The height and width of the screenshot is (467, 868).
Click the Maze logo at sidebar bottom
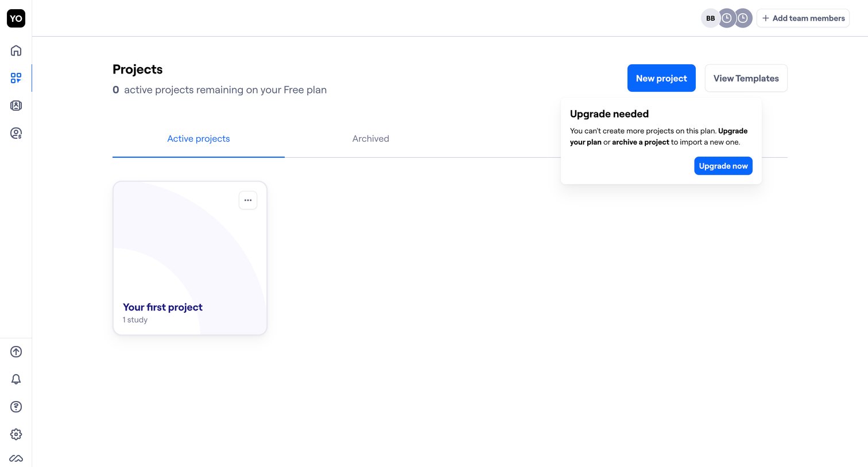(16, 458)
